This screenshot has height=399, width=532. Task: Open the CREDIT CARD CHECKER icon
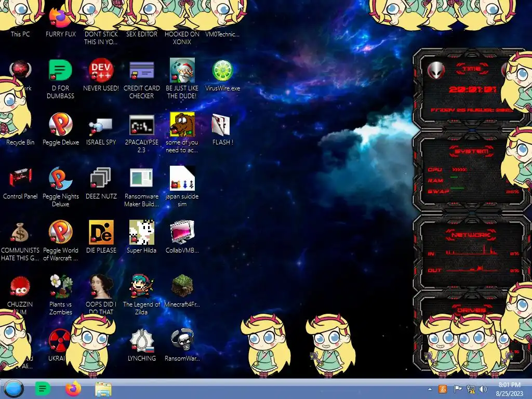[x=141, y=70]
